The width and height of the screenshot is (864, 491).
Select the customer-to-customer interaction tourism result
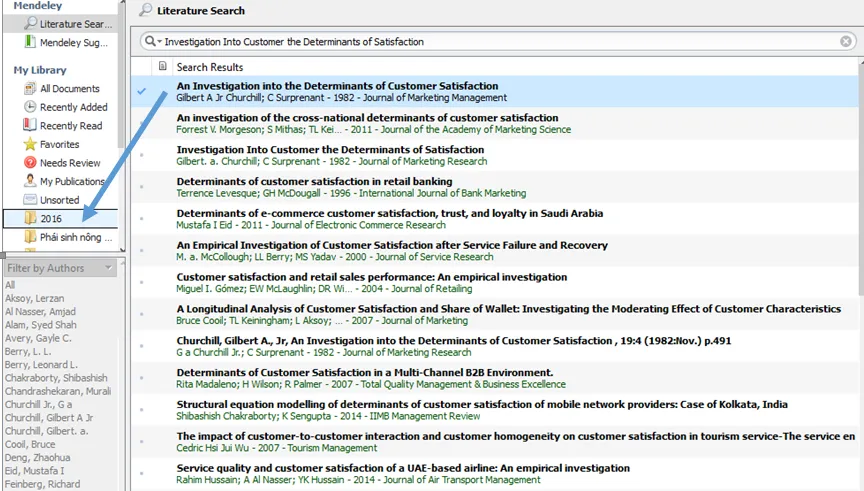tap(495, 442)
